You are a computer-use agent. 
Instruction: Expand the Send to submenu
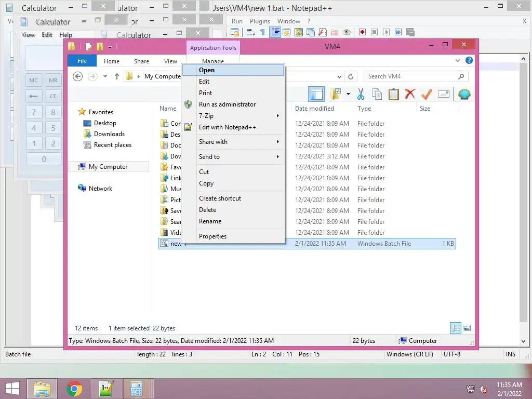pyautogui.click(x=233, y=157)
